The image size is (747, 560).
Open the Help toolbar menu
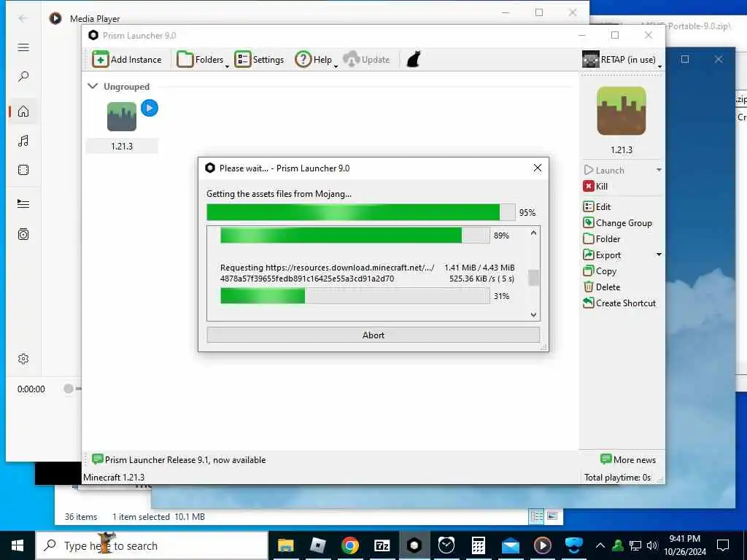(316, 60)
